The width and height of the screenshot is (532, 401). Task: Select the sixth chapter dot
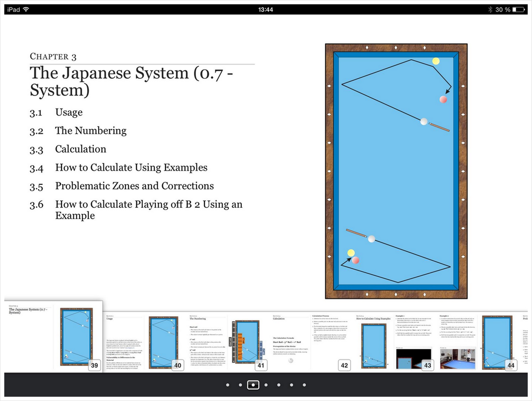point(291,385)
